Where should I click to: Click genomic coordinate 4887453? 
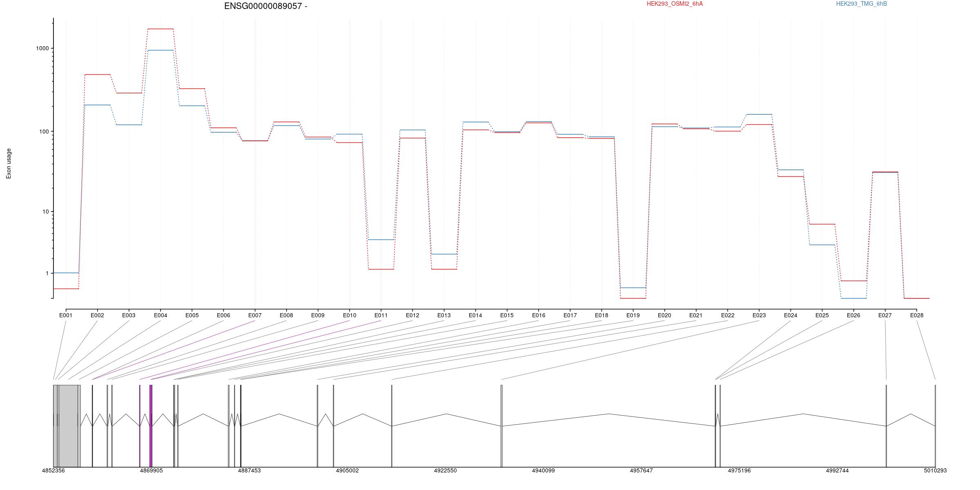(249, 471)
